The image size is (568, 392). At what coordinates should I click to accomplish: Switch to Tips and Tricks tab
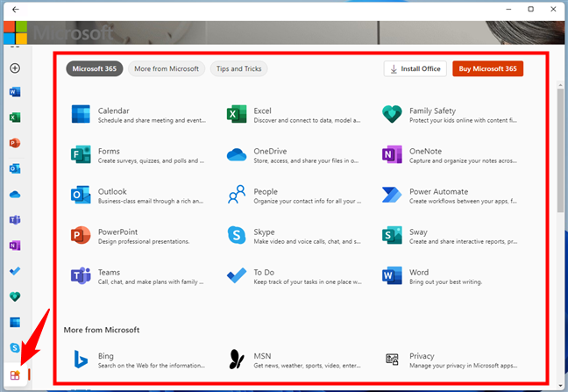[x=239, y=68]
